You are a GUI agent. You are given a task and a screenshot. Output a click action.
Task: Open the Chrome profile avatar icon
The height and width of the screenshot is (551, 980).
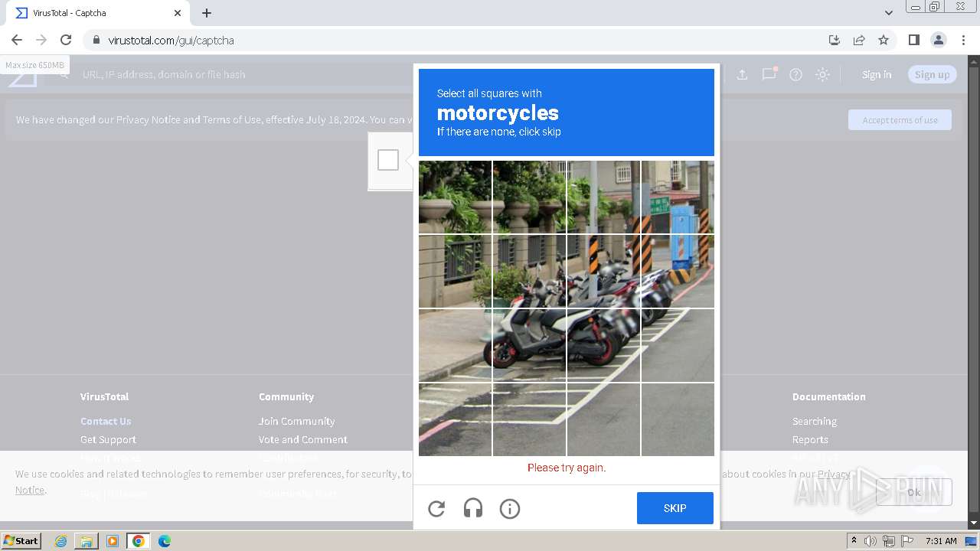tap(939, 40)
